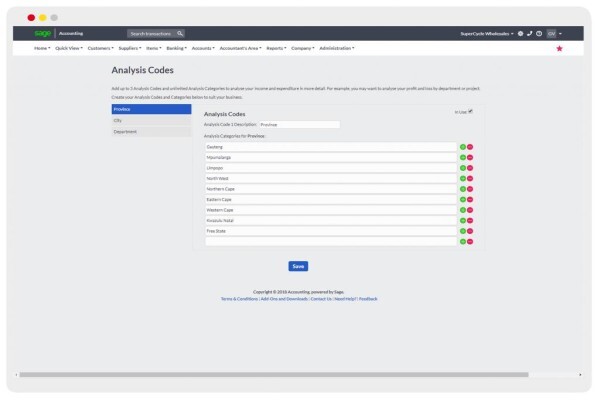The height and width of the screenshot is (400, 600).
Task: Click green add icon on Limpopo row
Action: click(463, 168)
